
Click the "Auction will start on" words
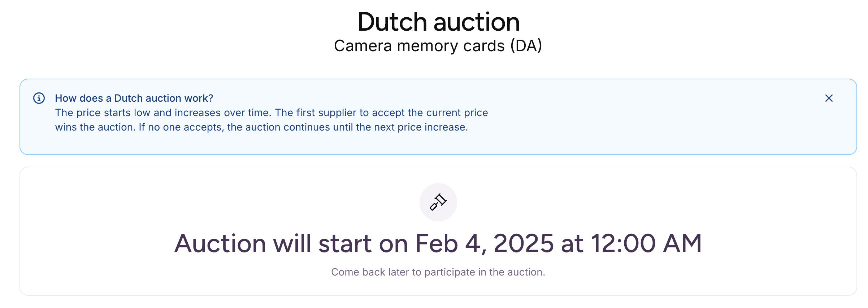pos(291,244)
